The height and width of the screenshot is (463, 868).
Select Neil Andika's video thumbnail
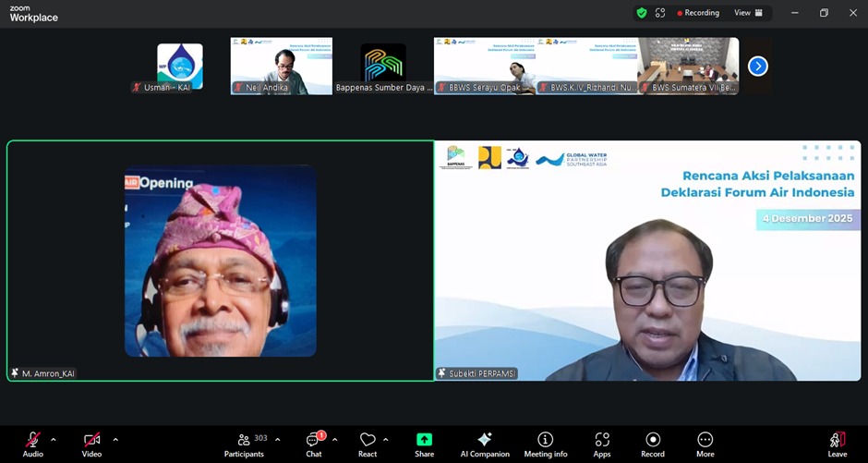282,66
